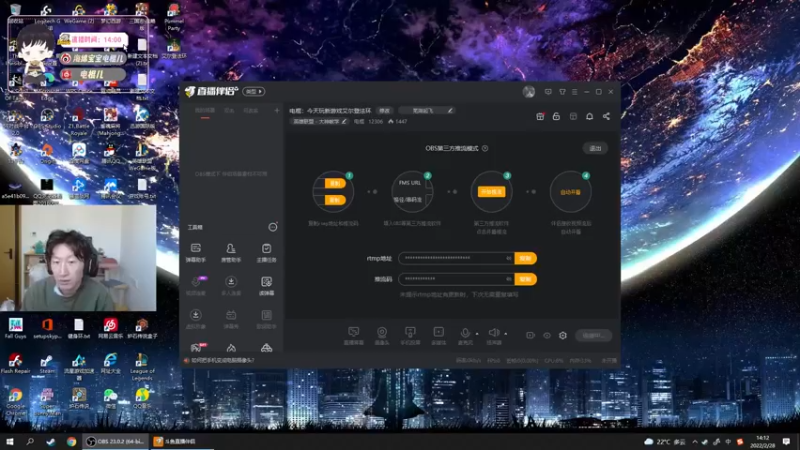This screenshot has width=800, height=450.
Task: Add a screen capture source
Action: click(x=354, y=336)
